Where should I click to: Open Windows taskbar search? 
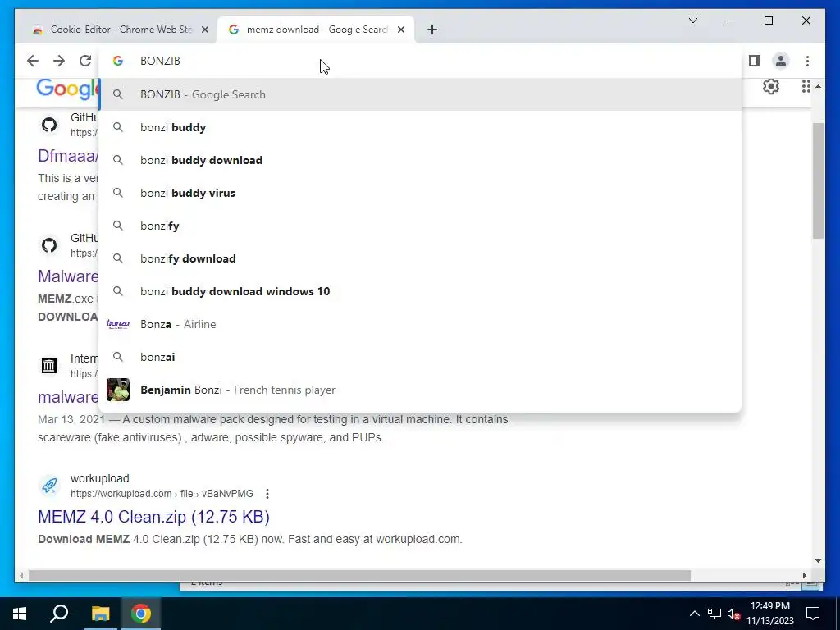pos(59,614)
